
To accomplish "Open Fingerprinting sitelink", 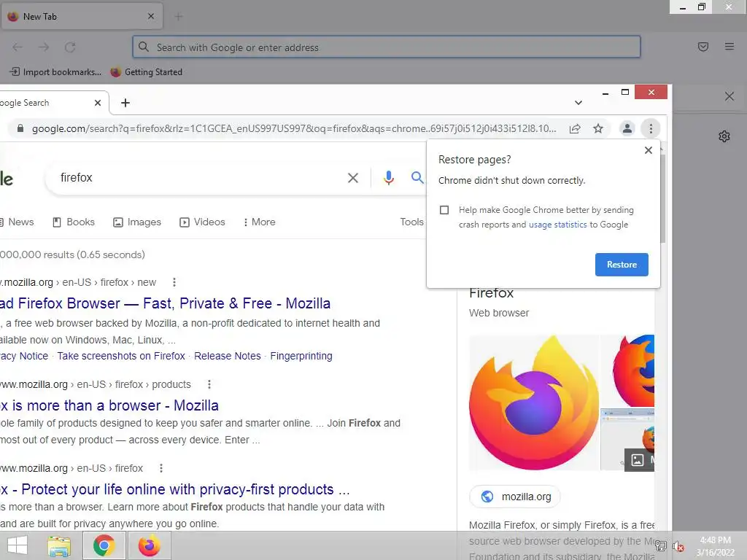I will tap(301, 356).
